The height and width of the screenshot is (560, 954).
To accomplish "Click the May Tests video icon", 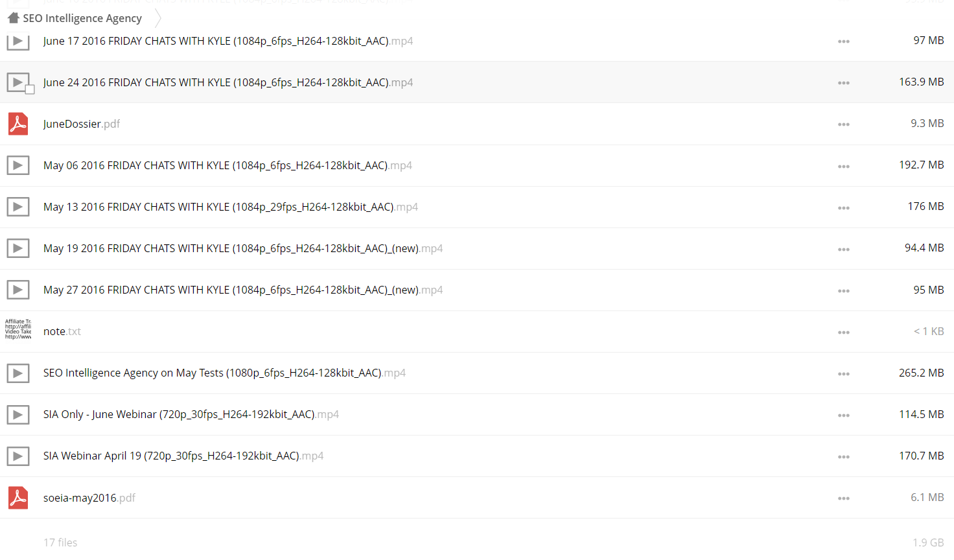I will (18, 373).
